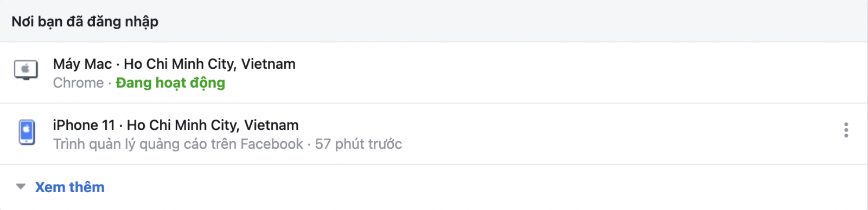Click the Apple logo inside Mac icon

coord(25,69)
